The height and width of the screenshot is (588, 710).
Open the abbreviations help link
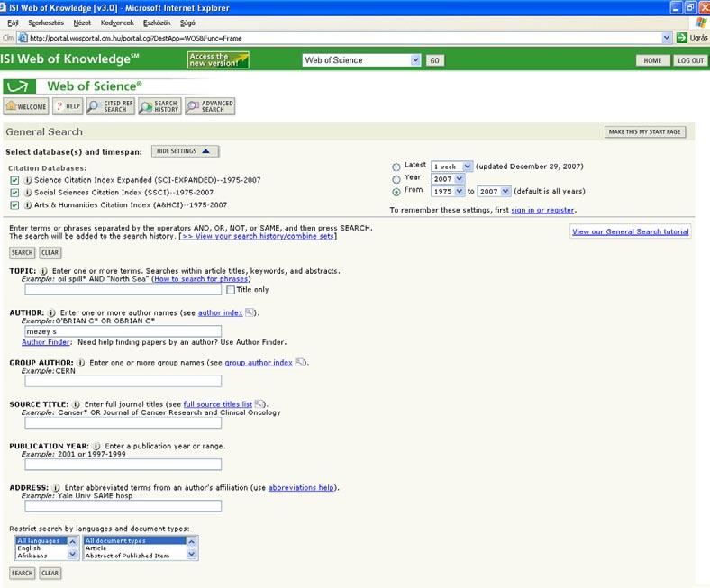click(302, 488)
